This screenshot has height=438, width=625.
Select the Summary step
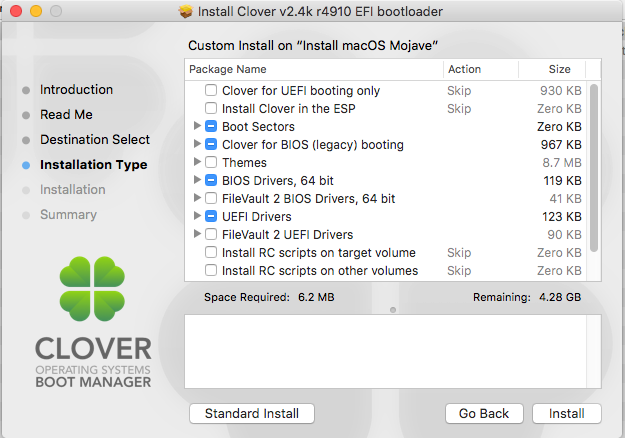coord(68,215)
